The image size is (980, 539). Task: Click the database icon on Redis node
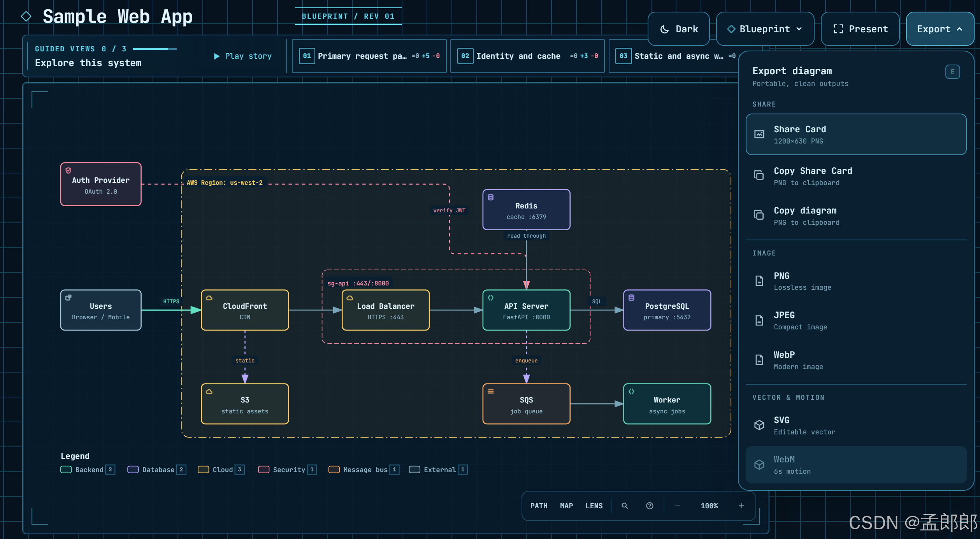[491, 197]
